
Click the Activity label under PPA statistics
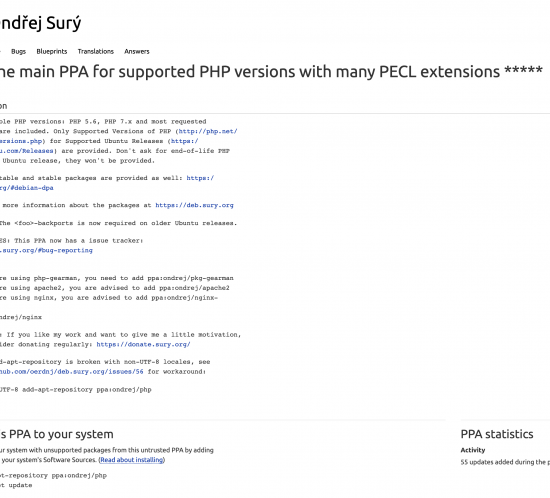(473, 450)
